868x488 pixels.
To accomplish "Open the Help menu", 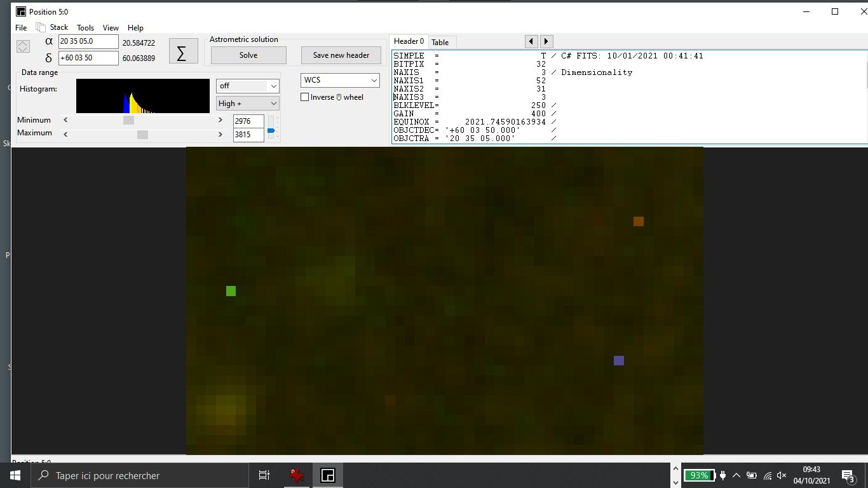I will [x=135, y=28].
